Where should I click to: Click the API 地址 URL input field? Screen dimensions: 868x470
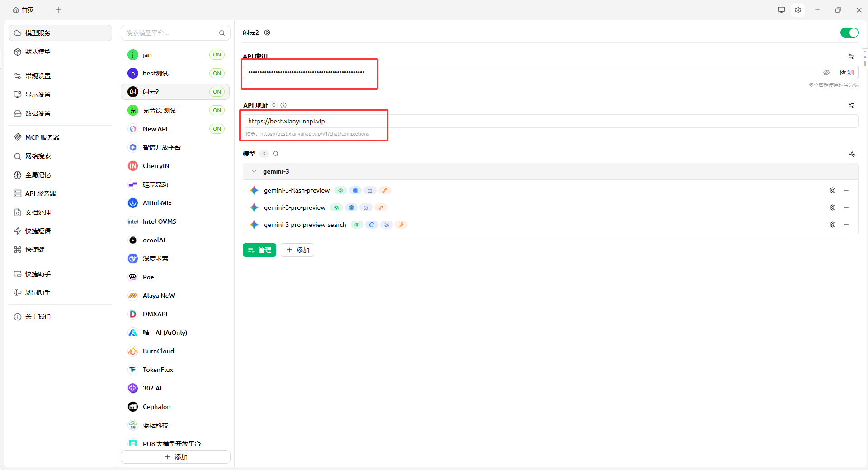click(542, 121)
